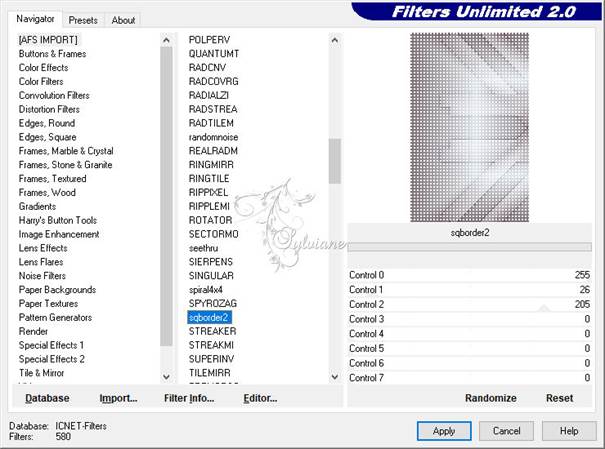The image size is (605, 449).
Task: Select the Edges, Round category
Action: point(47,123)
